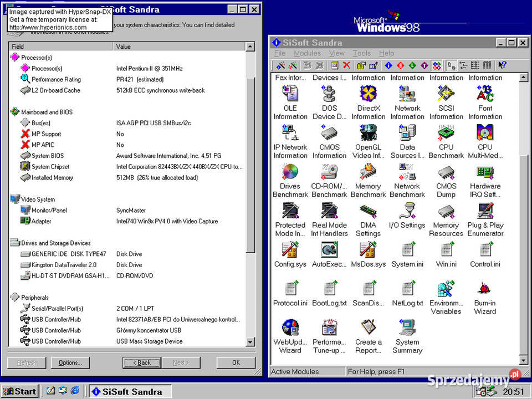Viewport: 532px width, 399px height.
Task: Open the MsDos.sys module
Action: (x=368, y=255)
